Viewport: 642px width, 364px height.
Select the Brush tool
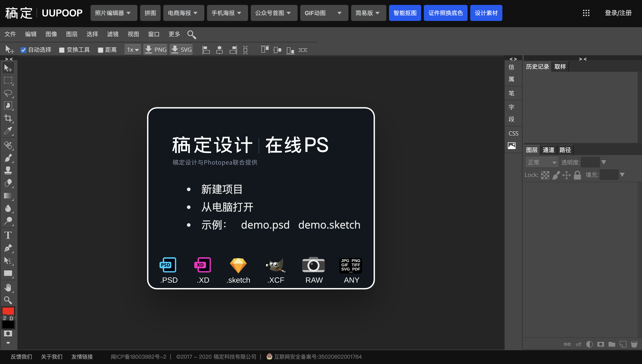tap(8, 158)
